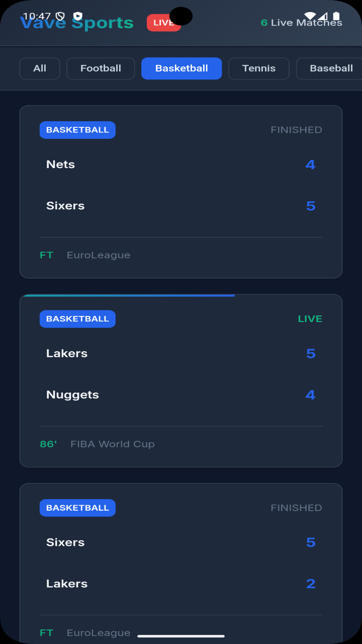This screenshot has width=362, height=644.
Task: Tap the 86' match minute indicator
Action: [48, 444]
